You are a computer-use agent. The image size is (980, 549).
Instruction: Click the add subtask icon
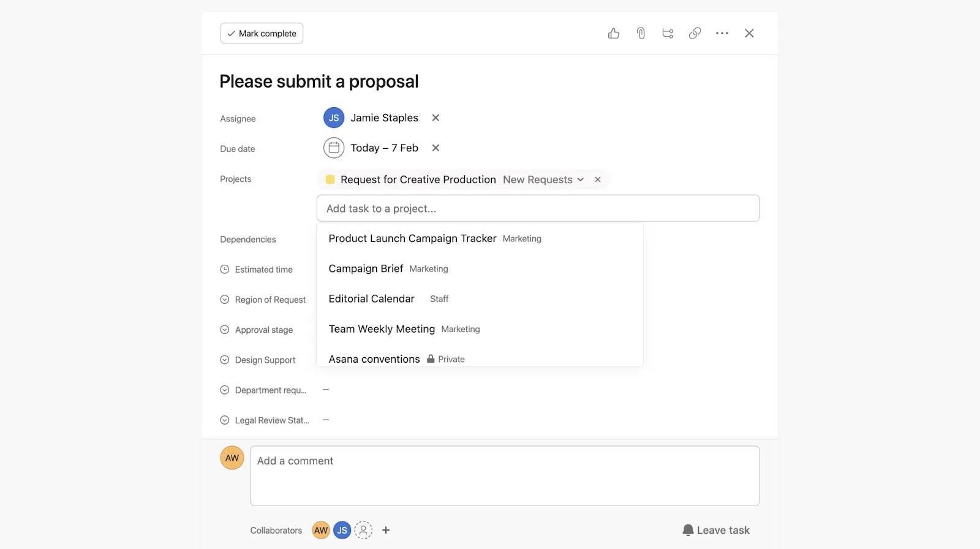click(668, 34)
